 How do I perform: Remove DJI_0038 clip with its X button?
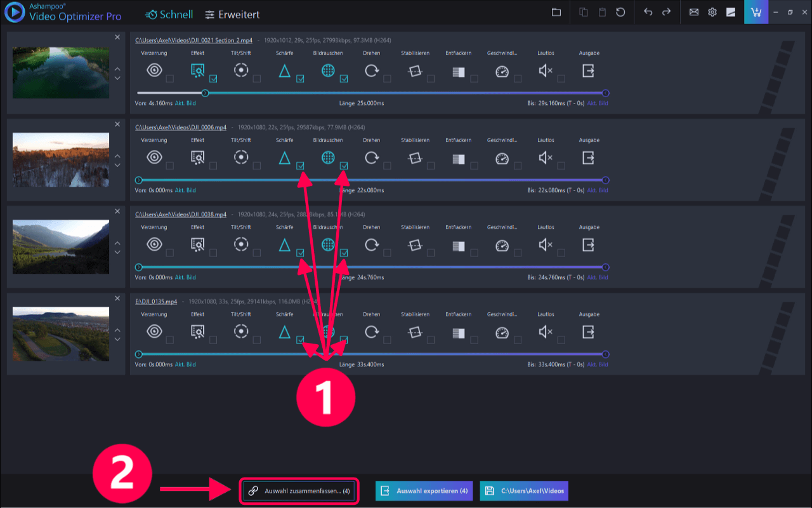[117, 211]
